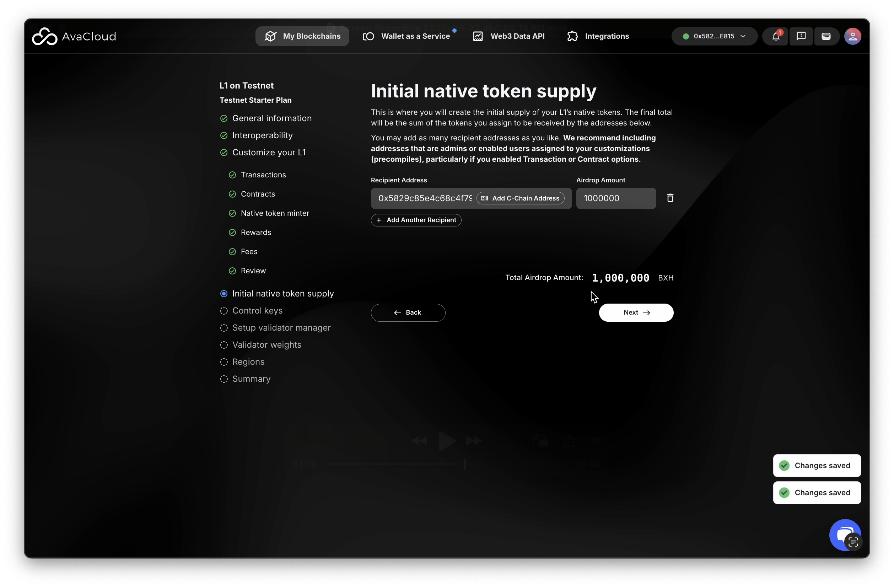Screen dimensions: 894x588
Task: Click the AvaCloud logo icon
Action: 44,37
